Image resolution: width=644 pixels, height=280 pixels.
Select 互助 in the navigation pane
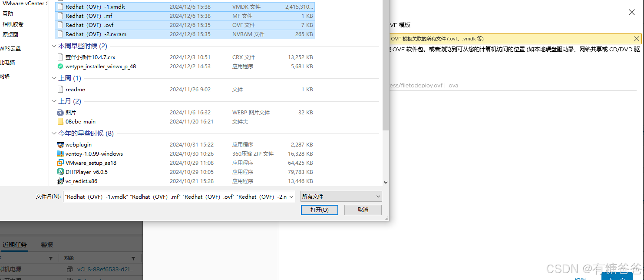coord(8,14)
